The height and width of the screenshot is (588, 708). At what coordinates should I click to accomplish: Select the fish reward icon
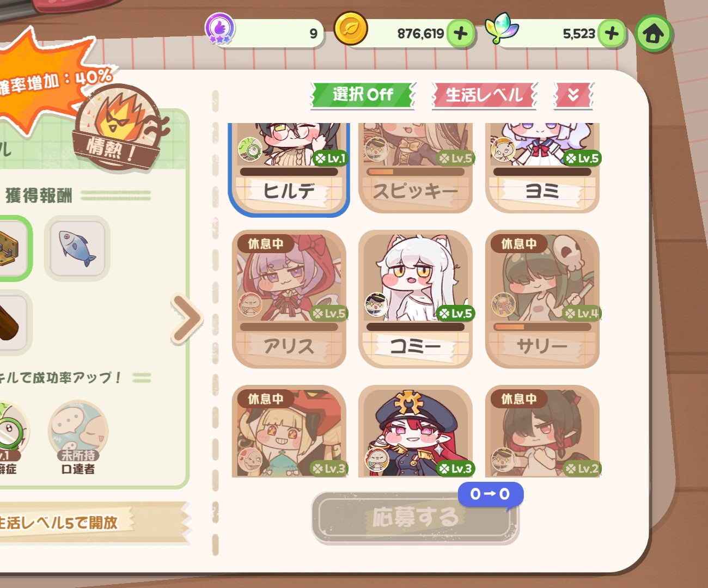click(77, 248)
